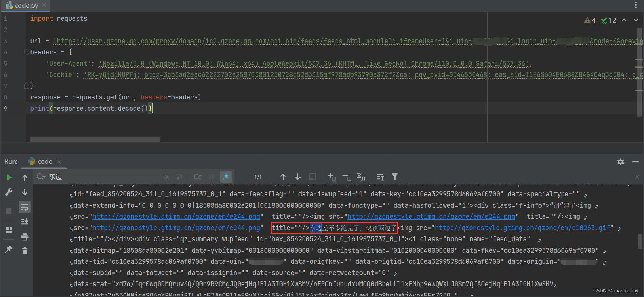This screenshot has width=644, height=297.
Task: Go to previous search occurrence
Action: [283, 177]
